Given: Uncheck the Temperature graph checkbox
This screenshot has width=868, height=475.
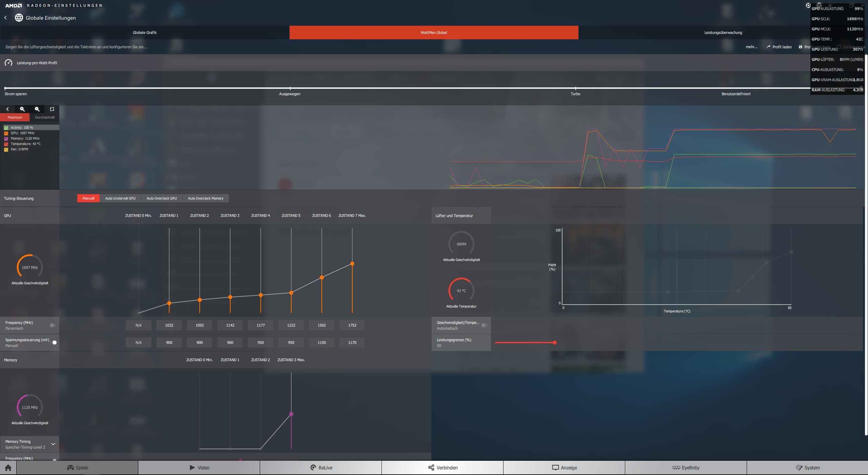Looking at the screenshot, I should 6,144.
